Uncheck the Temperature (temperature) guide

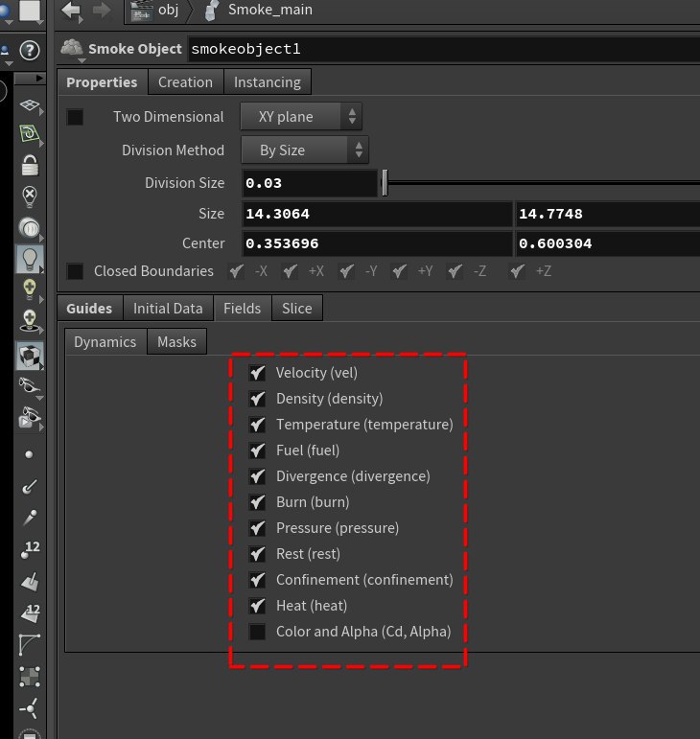tap(257, 425)
